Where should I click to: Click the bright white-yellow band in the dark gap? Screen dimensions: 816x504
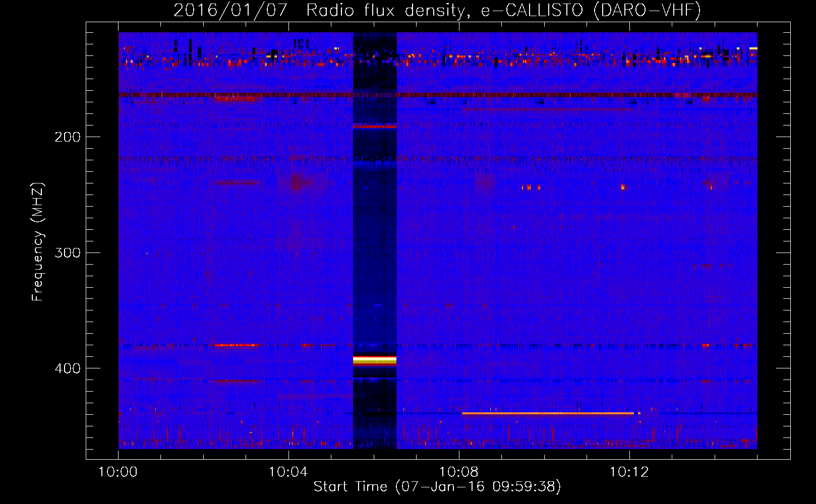tap(375, 360)
